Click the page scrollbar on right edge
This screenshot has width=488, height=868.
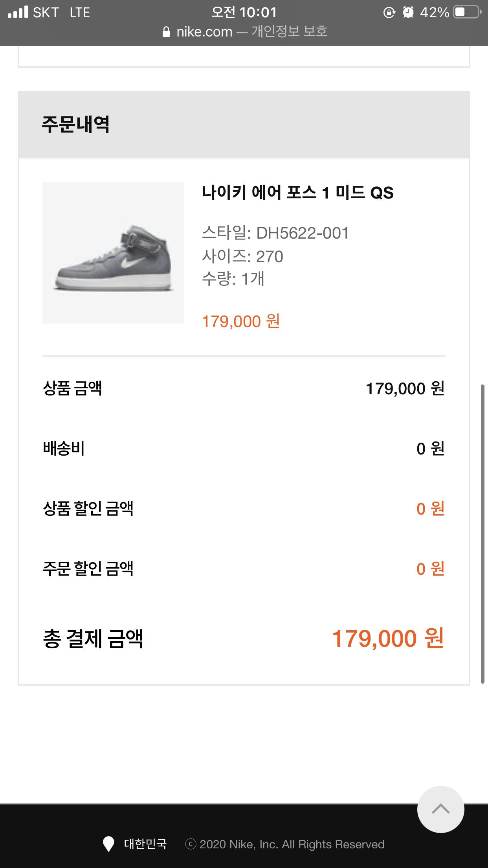[x=482, y=535]
